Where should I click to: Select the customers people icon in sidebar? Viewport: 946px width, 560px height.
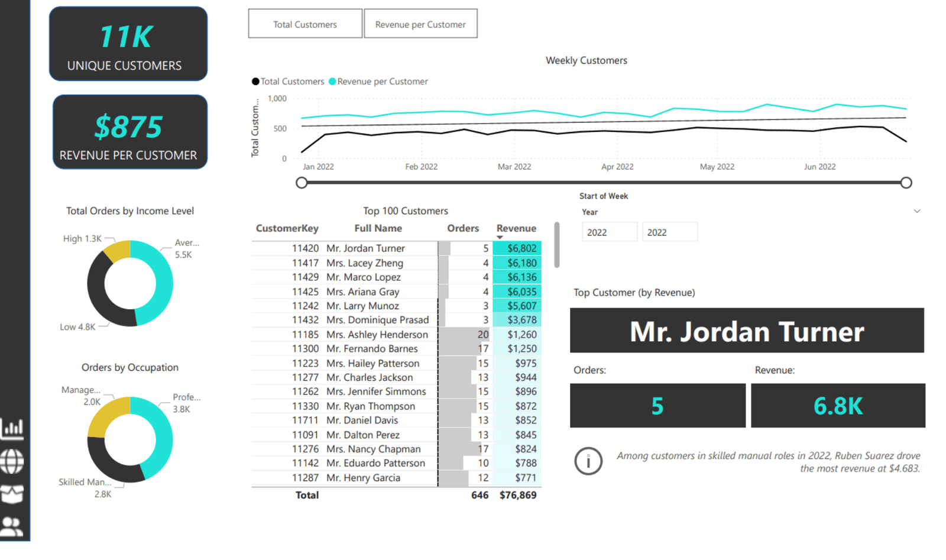pyautogui.click(x=12, y=526)
